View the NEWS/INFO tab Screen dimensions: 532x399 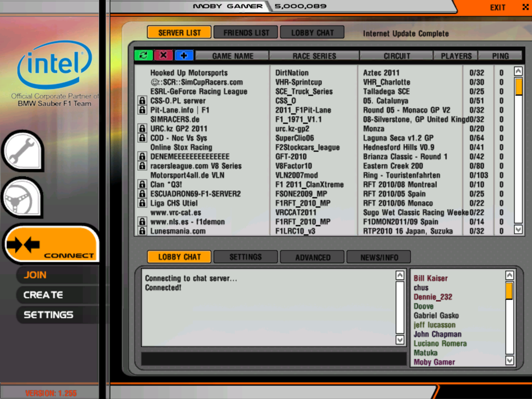tap(378, 256)
